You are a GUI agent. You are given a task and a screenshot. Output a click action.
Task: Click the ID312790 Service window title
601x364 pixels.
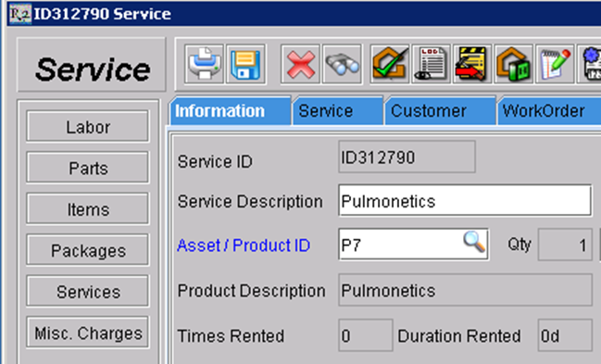click(103, 14)
